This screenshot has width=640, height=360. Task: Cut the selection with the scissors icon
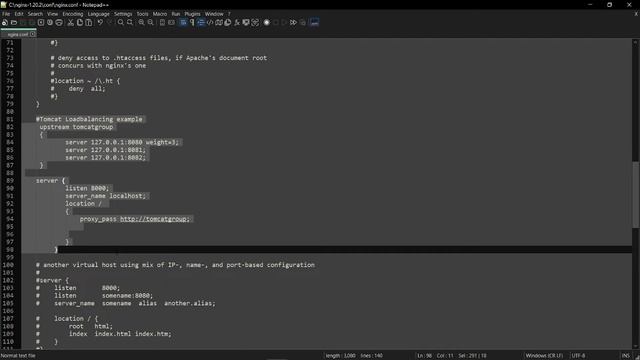coord(71,22)
